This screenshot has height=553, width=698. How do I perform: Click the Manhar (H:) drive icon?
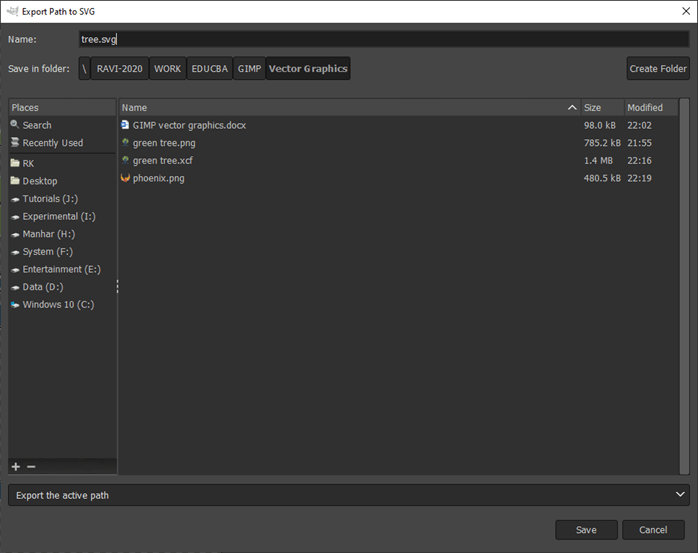pos(15,235)
